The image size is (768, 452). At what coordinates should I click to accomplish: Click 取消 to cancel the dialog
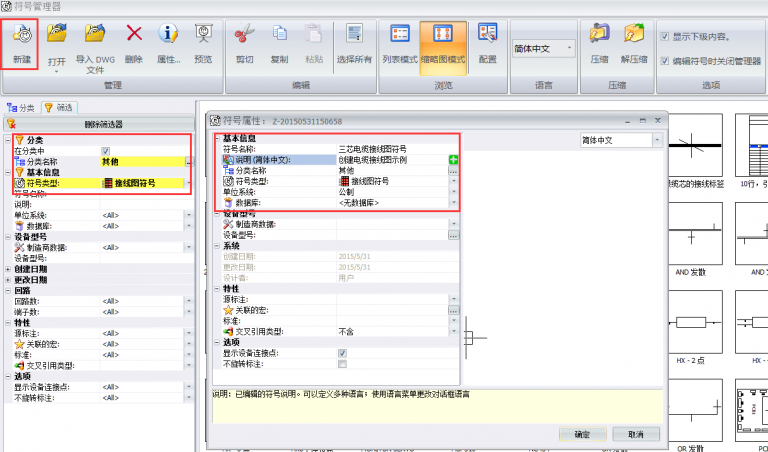(x=635, y=434)
